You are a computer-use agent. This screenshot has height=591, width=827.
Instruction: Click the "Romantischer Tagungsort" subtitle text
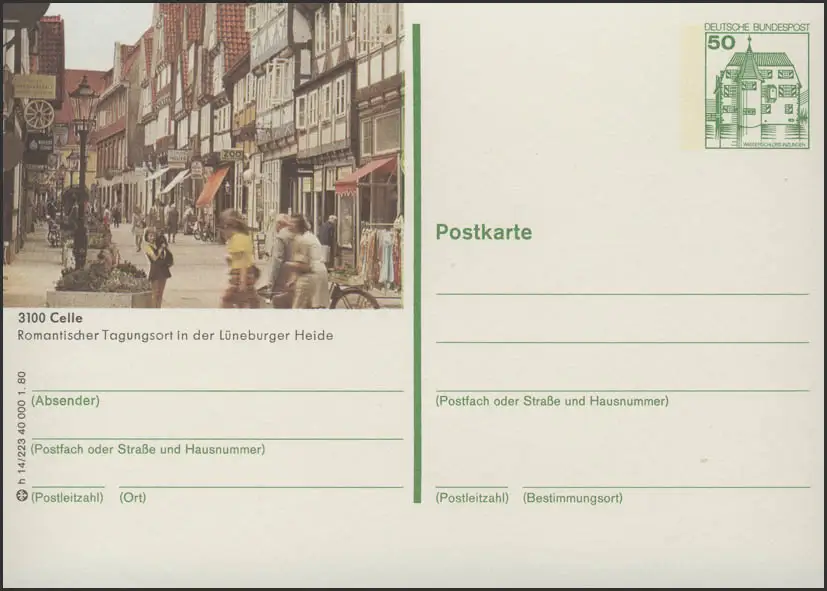click(x=175, y=336)
